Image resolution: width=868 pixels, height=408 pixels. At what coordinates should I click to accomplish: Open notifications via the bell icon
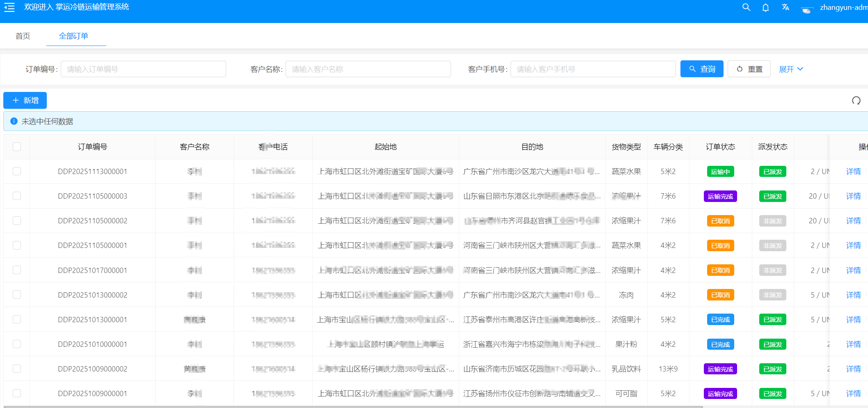765,7
